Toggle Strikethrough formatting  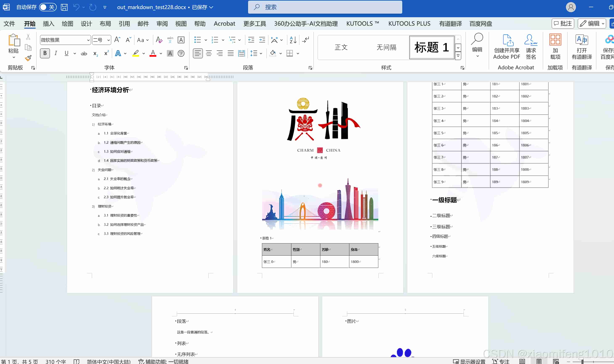point(84,53)
